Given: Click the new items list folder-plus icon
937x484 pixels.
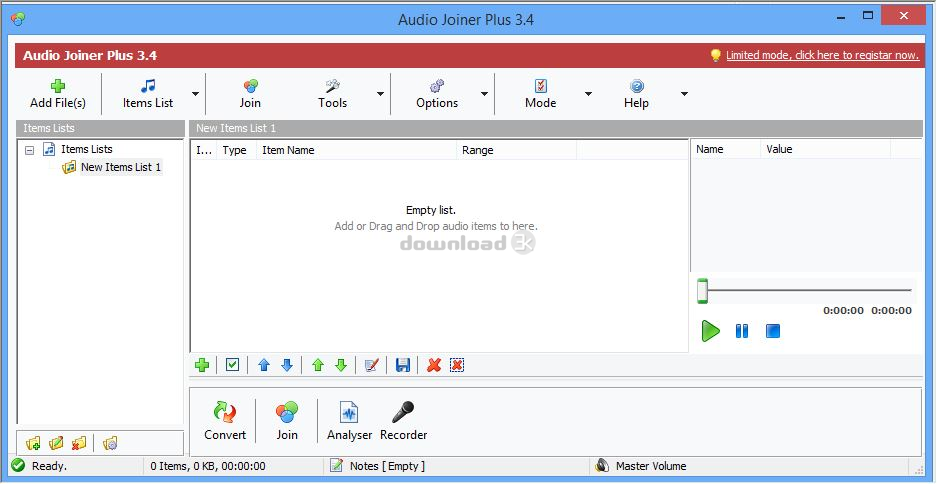Looking at the screenshot, I should click(33, 443).
